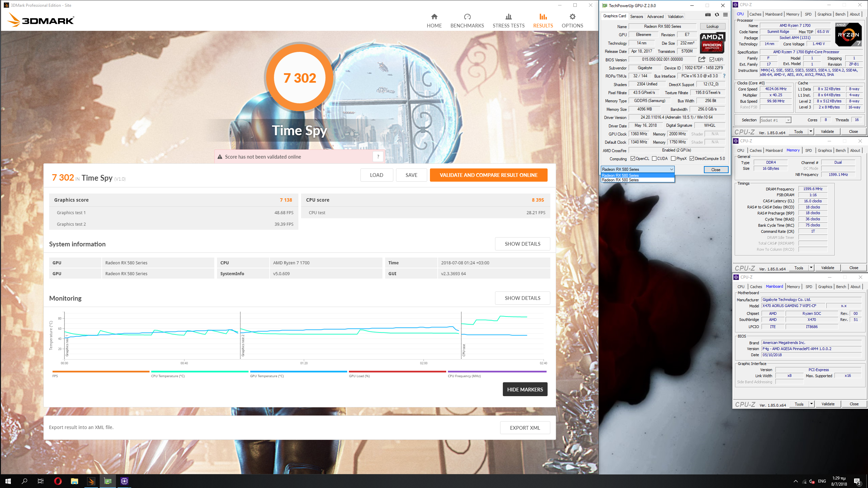868x488 pixels.
Task: Open GPU-Z hamburger menu
Action: coord(725,15)
